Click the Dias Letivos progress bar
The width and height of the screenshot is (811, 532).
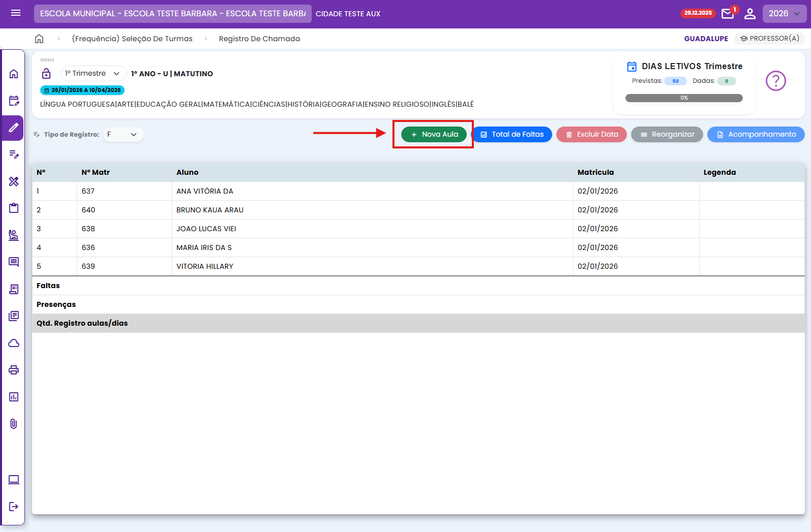pos(684,98)
